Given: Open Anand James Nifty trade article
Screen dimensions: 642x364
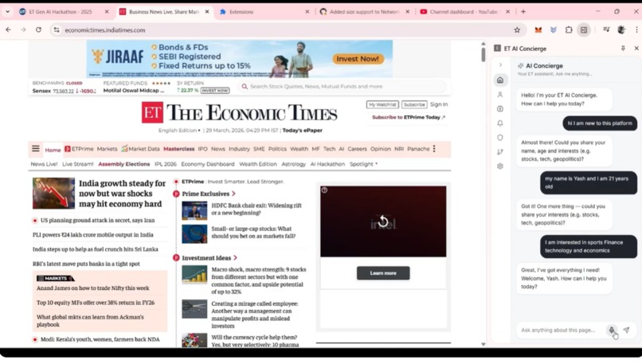Looking at the screenshot, I should click(x=93, y=288).
